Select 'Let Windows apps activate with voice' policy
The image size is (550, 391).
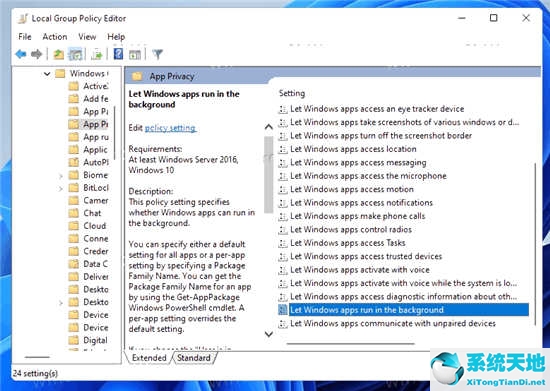tap(360, 270)
